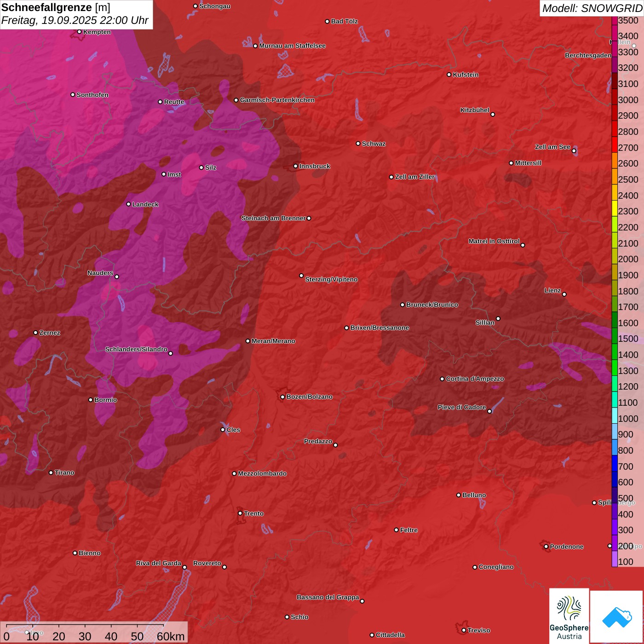644x644 pixels.
Task: Click the GeoSphere Austria logo
Action: pos(569,615)
